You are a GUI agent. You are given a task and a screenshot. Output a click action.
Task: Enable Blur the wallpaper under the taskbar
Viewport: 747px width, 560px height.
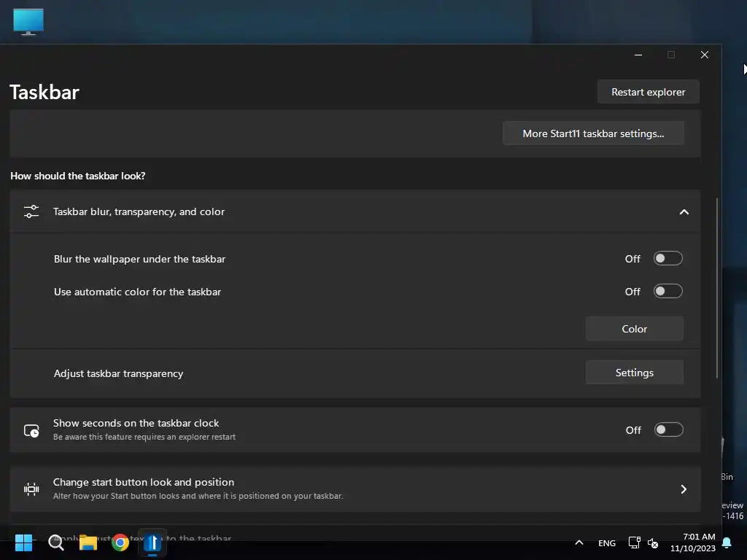tap(668, 259)
